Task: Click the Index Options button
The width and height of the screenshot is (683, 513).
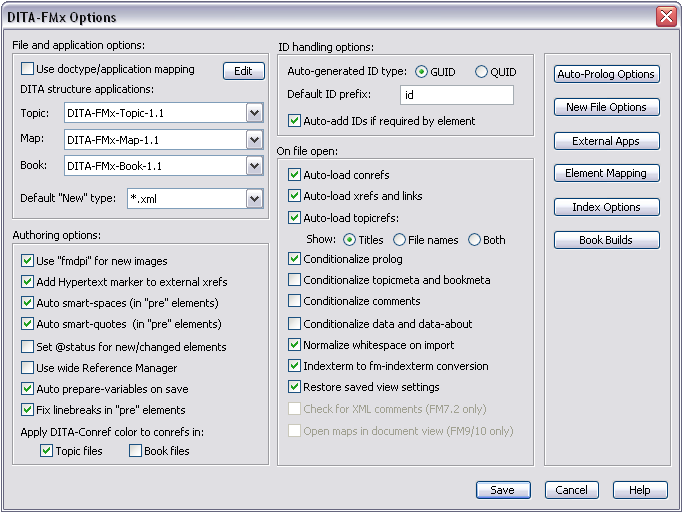Action: click(x=606, y=207)
